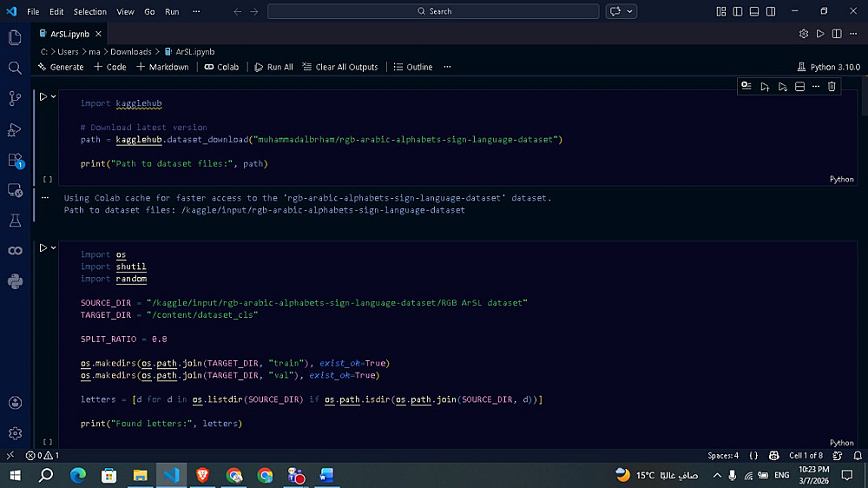Open Run and Debug view
The width and height of the screenshot is (868, 488).
(x=14, y=129)
